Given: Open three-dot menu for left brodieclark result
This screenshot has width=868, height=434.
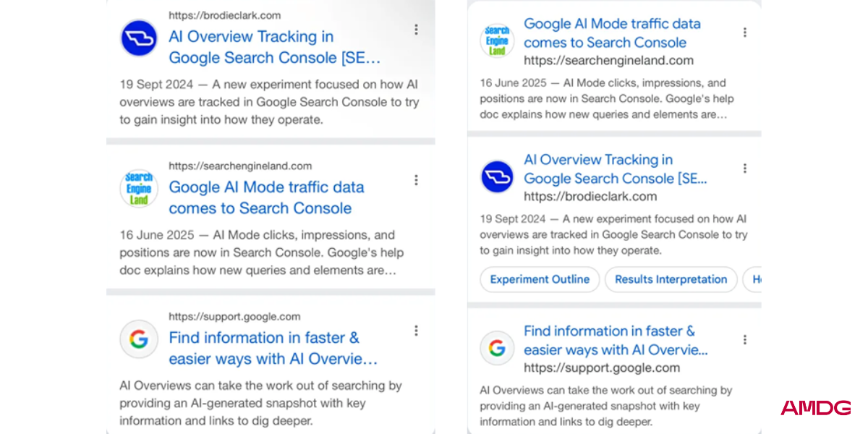Looking at the screenshot, I should 416,30.
